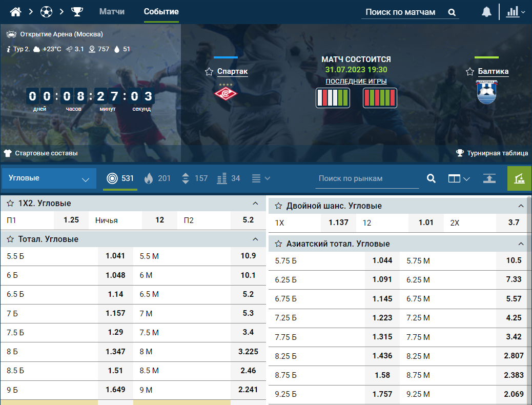Click the green stadium live view icon
Image resolution: width=532 pixels, height=405 pixels.
click(x=519, y=178)
